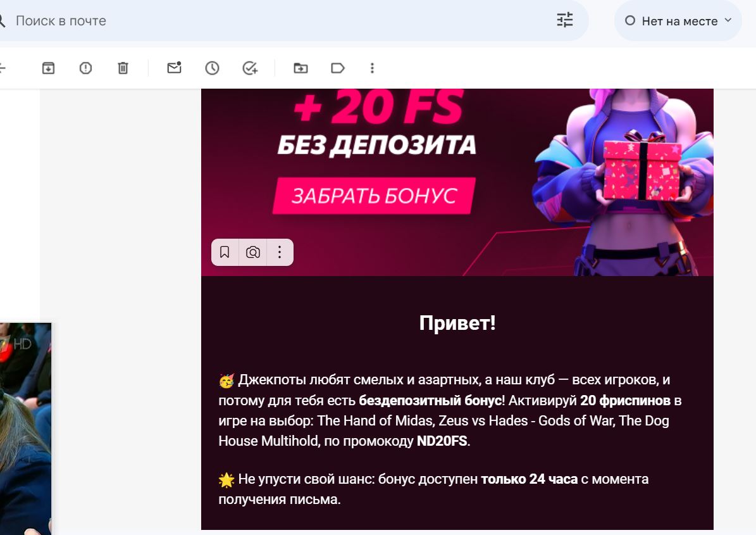Save the banner image with the bookmark icon
The height and width of the screenshot is (535, 756).
click(x=225, y=252)
